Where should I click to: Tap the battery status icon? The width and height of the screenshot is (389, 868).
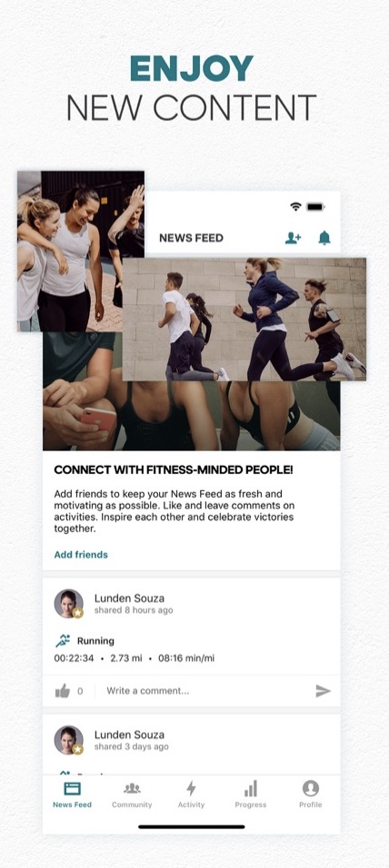[316, 206]
